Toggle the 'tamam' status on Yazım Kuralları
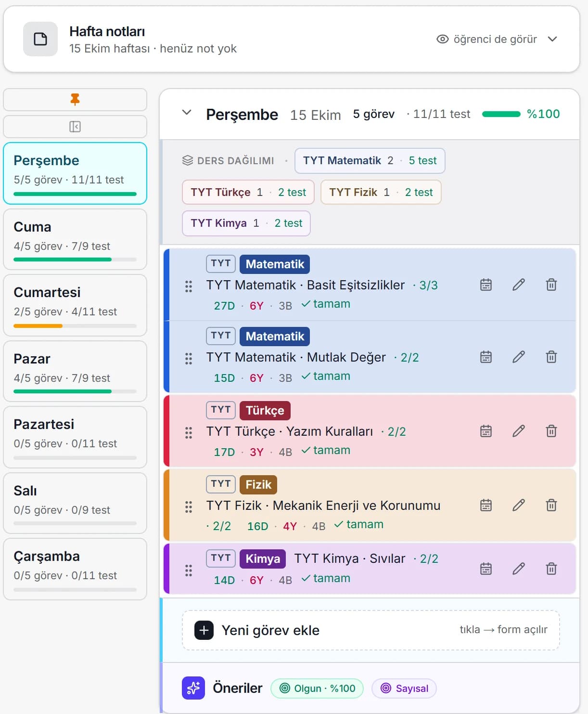Screen dimensions: 588x714 tap(326, 451)
